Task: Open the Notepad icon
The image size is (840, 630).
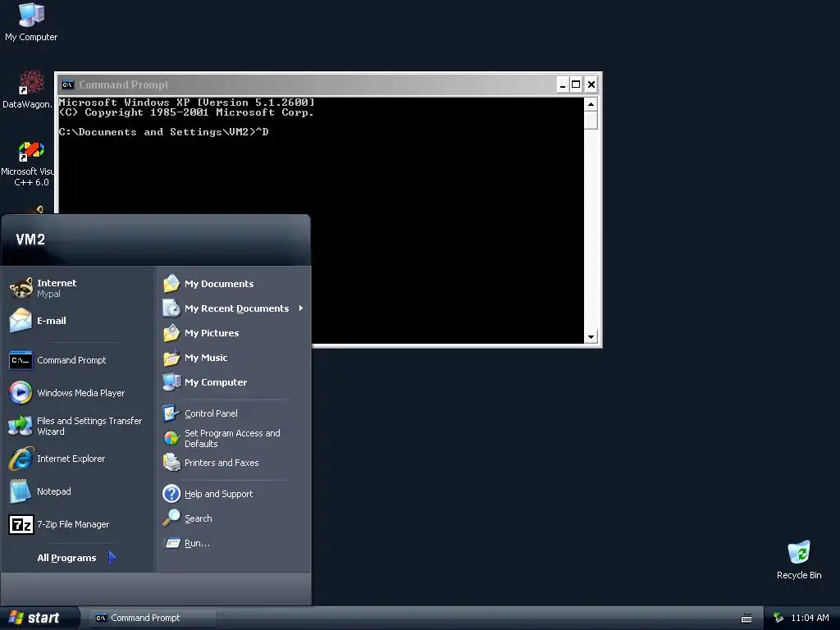Action: point(21,491)
